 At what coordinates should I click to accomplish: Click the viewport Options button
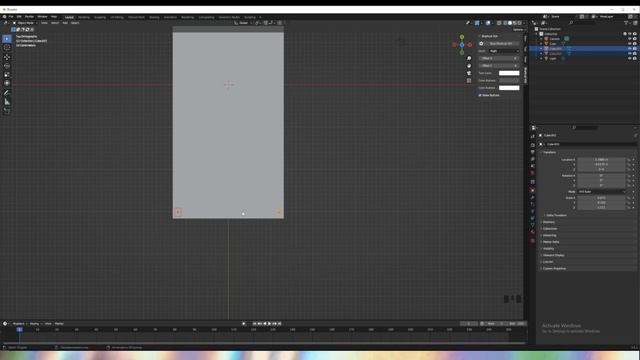coord(518,29)
